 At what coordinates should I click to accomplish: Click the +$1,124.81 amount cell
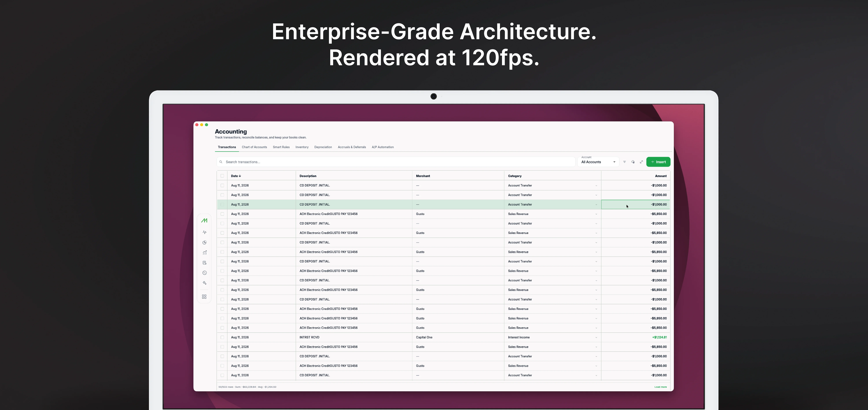coord(636,337)
